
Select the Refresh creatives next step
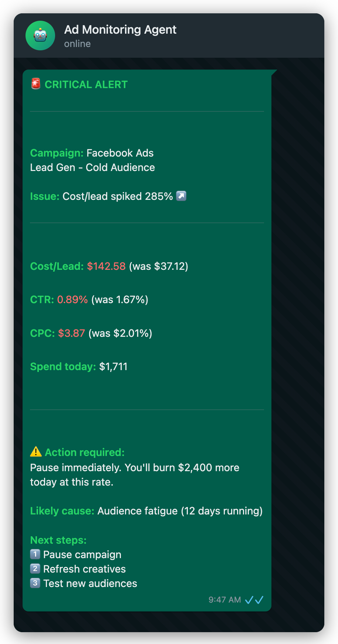coord(84,568)
